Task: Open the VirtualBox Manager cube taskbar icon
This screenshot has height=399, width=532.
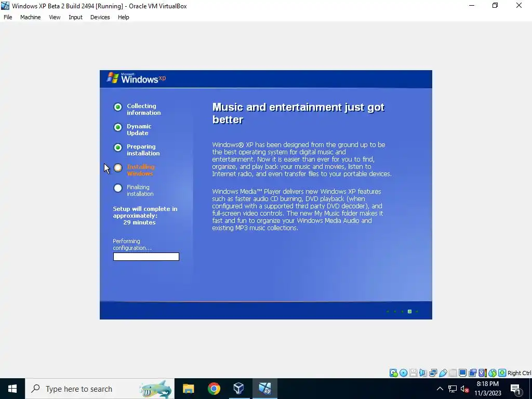Action: [239, 389]
